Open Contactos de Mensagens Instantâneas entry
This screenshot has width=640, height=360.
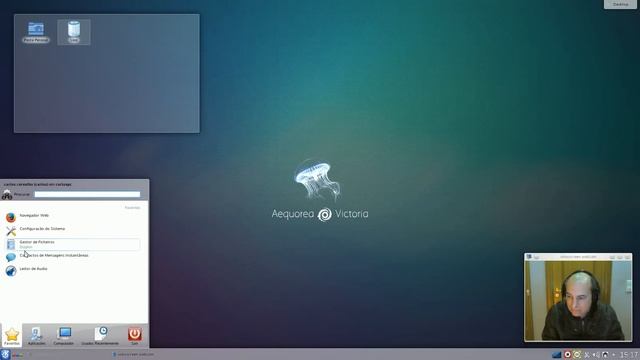click(73, 257)
